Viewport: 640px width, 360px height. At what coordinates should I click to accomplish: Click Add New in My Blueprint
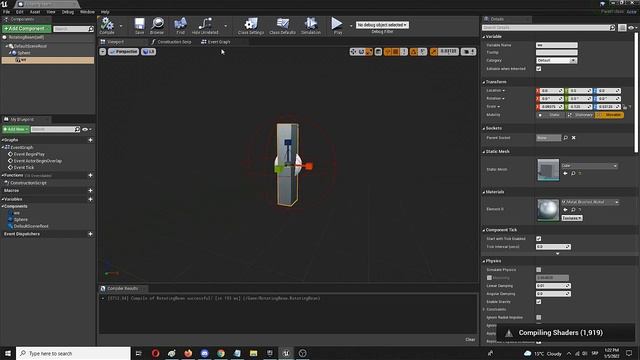click(x=16, y=129)
